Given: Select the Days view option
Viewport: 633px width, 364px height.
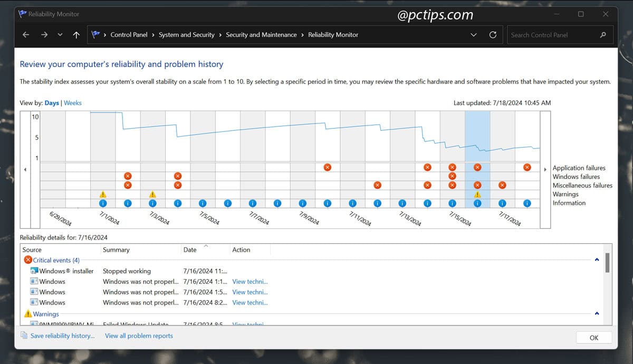Looking at the screenshot, I should tap(52, 103).
